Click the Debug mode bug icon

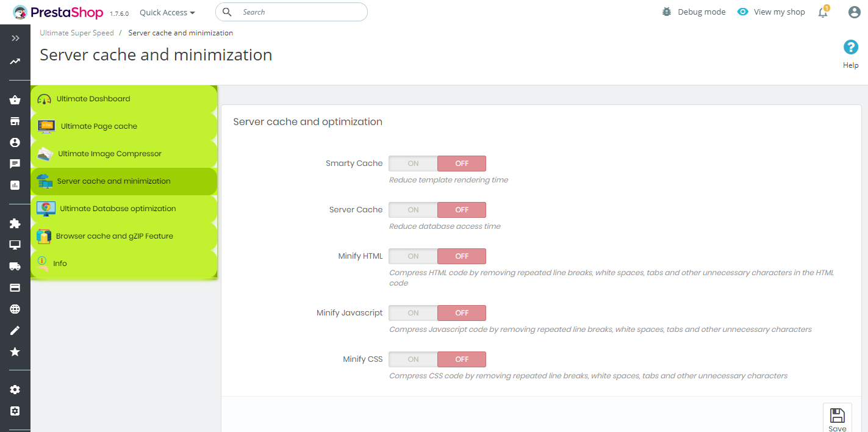click(667, 12)
